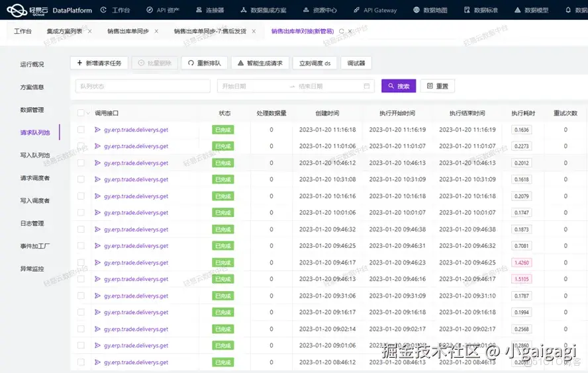
Task: Run icon for row created 2023-01-20 08:46:12
Action: click(97, 362)
